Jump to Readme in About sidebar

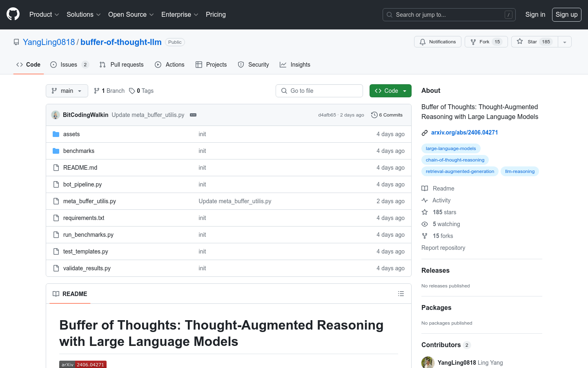point(438,188)
